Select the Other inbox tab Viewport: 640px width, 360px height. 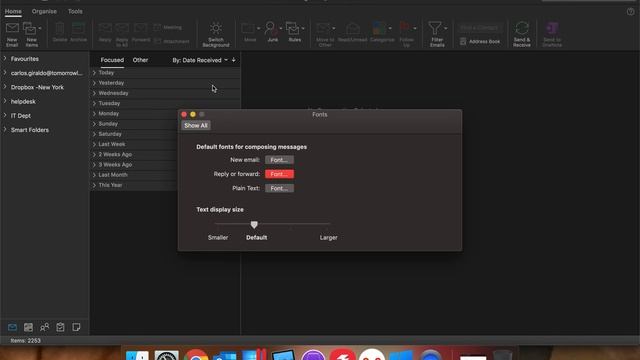click(140, 60)
